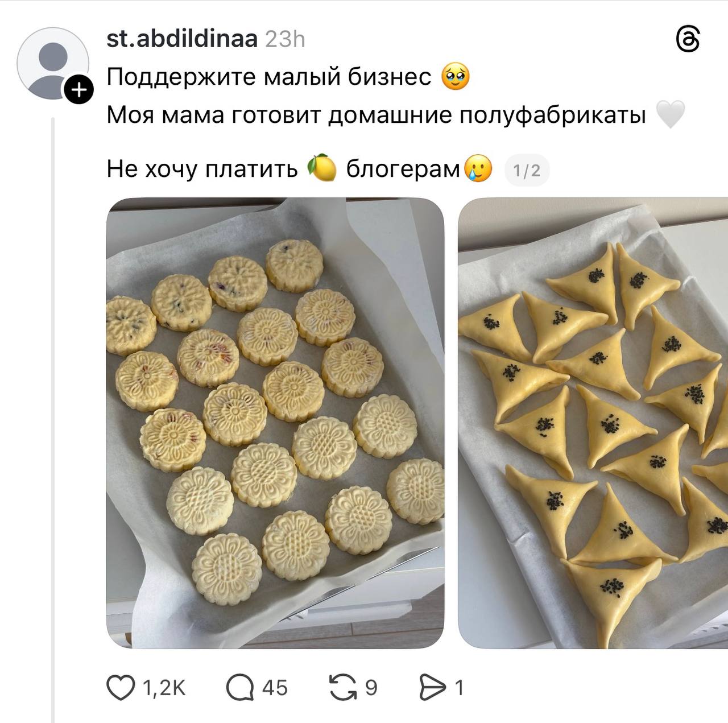Like the post with the heart icon

point(121,688)
